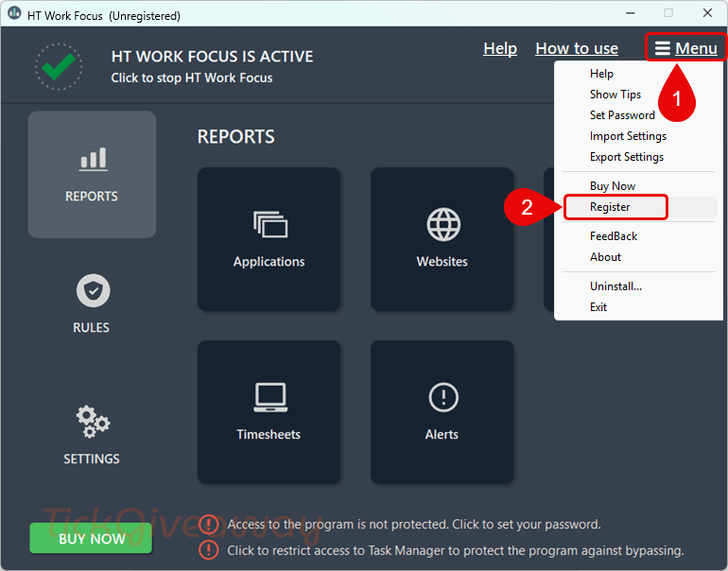Open the How to use link
This screenshot has height=571, width=728.
pyautogui.click(x=577, y=48)
